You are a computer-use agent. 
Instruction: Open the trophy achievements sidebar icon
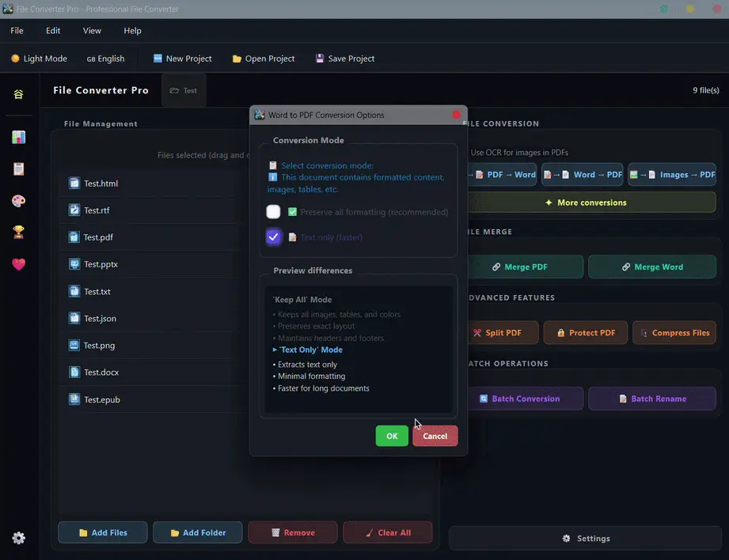[x=18, y=233]
